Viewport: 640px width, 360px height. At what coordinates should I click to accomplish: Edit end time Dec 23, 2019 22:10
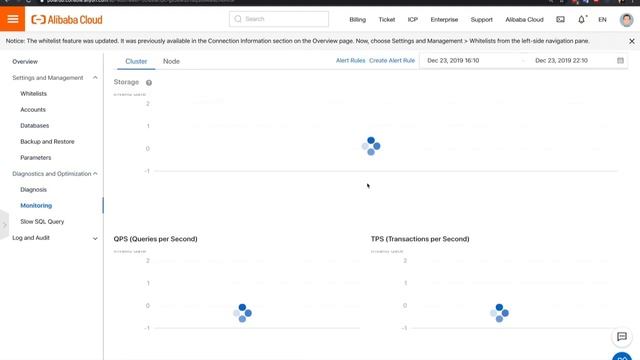click(x=561, y=60)
